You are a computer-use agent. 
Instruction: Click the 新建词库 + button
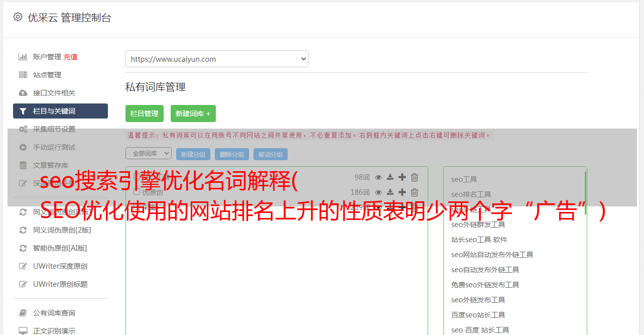(193, 114)
